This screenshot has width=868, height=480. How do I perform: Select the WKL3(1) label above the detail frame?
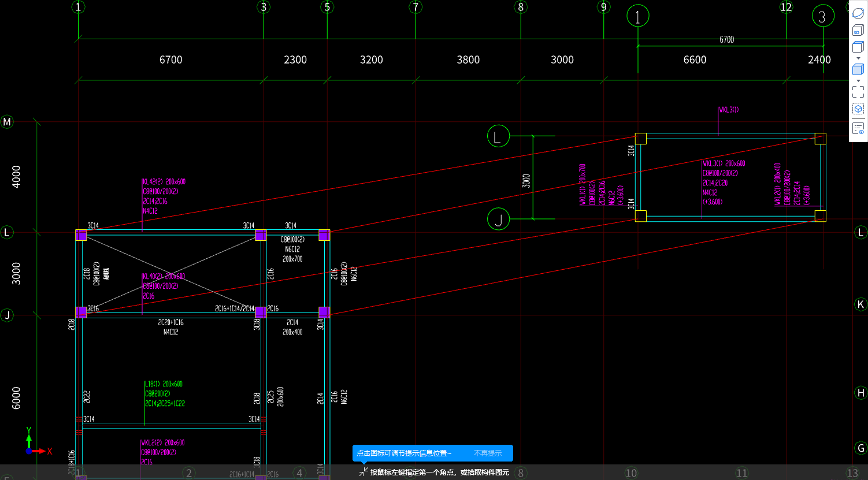coord(729,110)
